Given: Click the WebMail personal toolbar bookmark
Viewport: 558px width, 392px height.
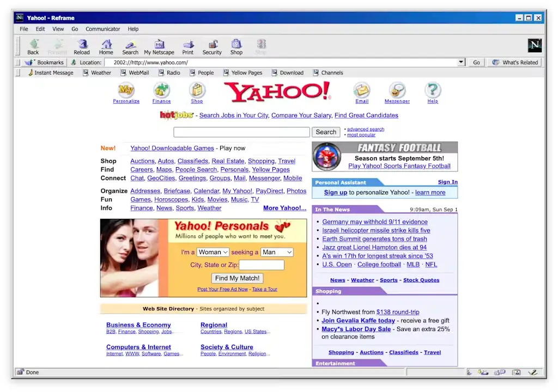Looking at the screenshot, I should pos(135,72).
